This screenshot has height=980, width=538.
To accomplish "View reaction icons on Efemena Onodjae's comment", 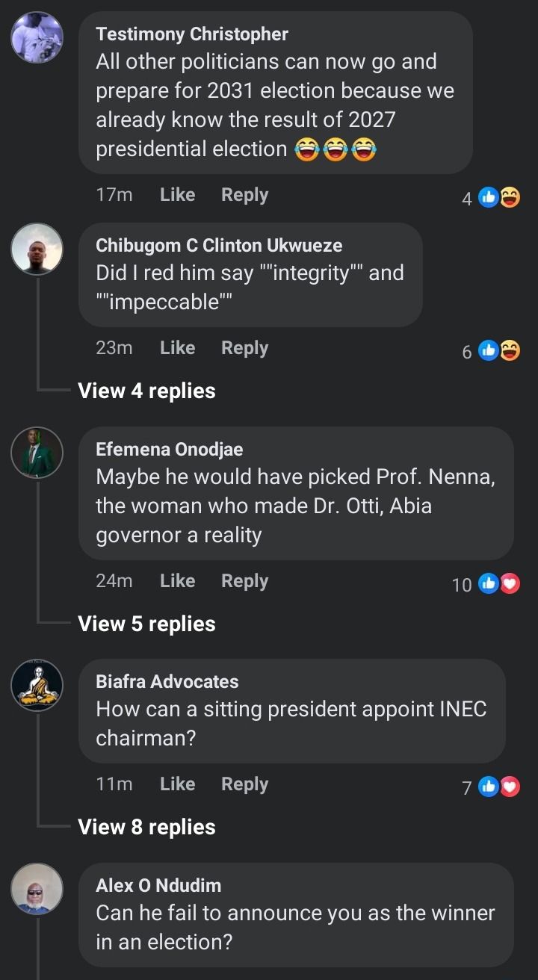I will pyautogui.click(x=499, y=584).
